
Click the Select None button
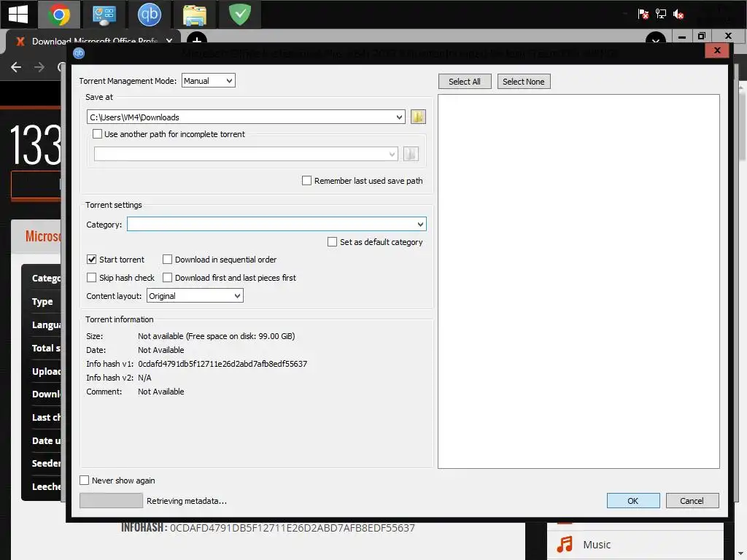pyautogui.click(x=524, y=82)
